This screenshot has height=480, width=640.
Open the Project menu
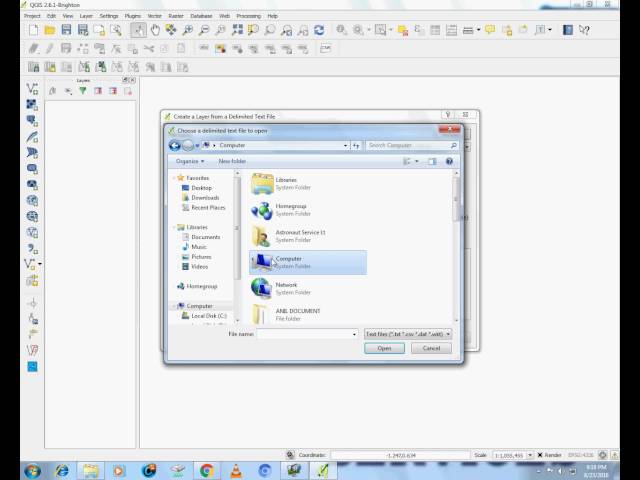(32, 16)
